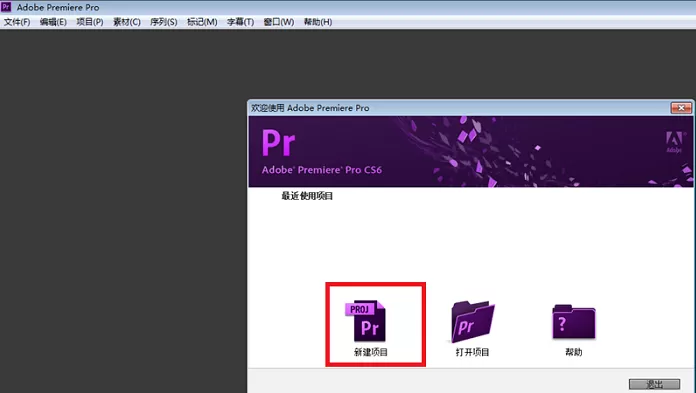Click the 最近使用项目 heading
This screenshot has width=696, height=393.
[x=307, y=196]
